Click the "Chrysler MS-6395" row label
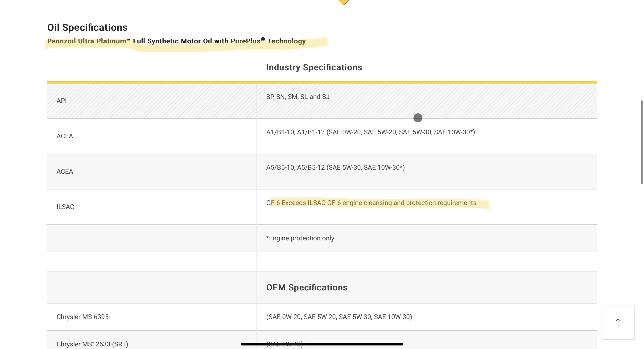 [83, 317]
